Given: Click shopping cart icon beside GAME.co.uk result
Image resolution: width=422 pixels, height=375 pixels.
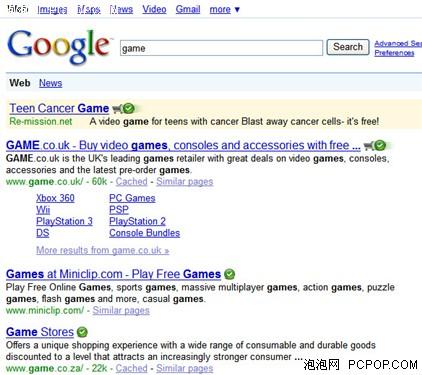Looking at the screenshot, I should tap(368, 146).
